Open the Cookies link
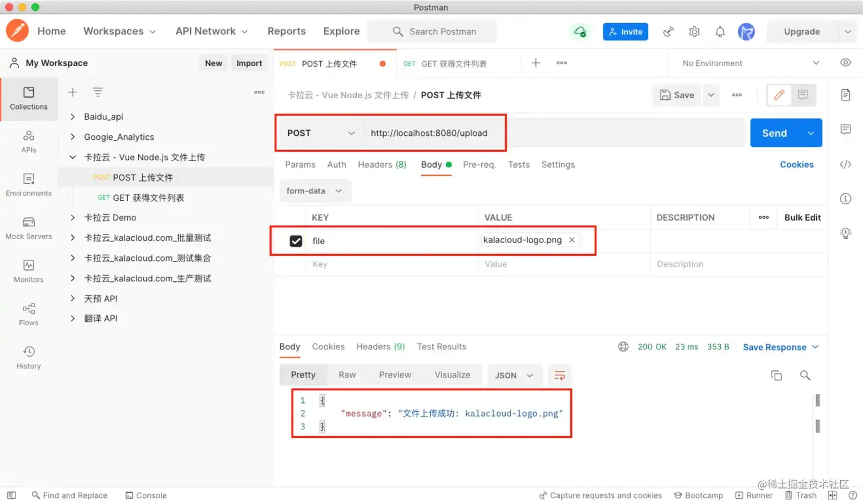Image resolution: width=863 pixels, height=504 pixels. (797, 164)
